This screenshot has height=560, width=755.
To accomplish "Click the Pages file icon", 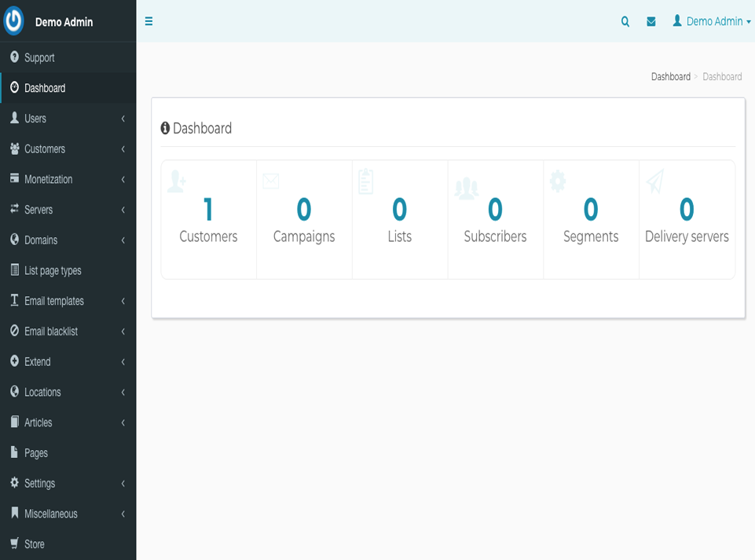I will pos(14,452).
